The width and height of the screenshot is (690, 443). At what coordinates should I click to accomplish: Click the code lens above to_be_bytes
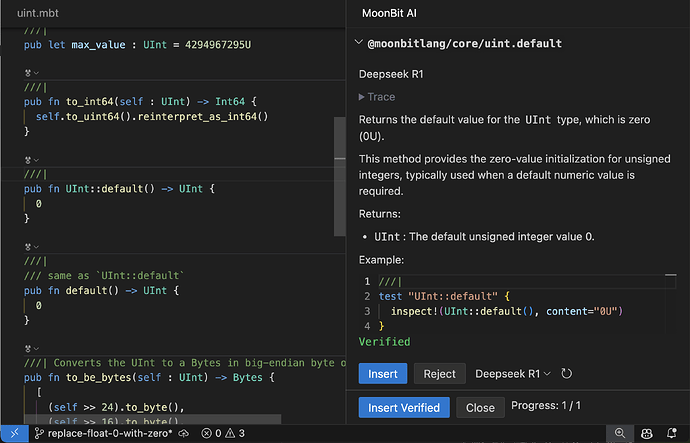coord(32,348)
